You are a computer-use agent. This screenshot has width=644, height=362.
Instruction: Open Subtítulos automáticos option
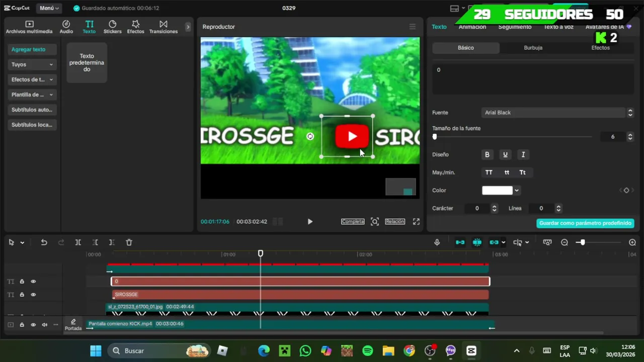point(32,110)
